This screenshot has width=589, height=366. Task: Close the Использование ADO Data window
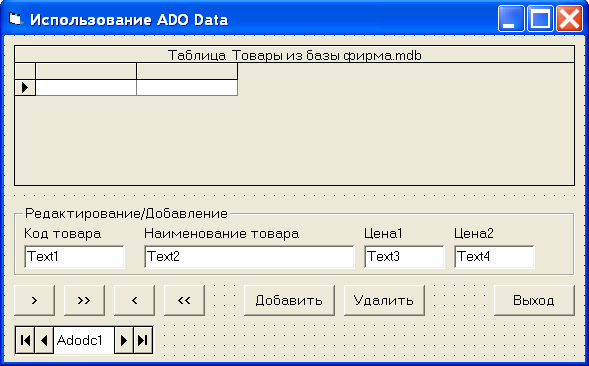point(569,19)
